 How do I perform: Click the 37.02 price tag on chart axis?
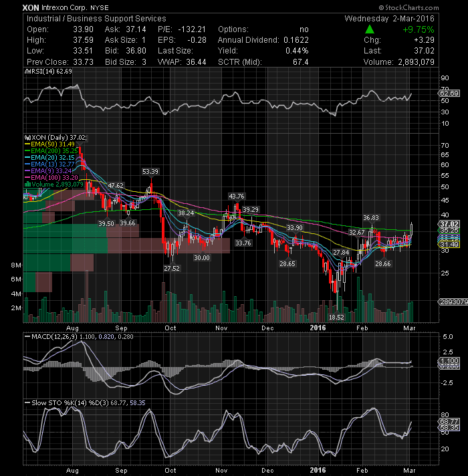[449, 224]
